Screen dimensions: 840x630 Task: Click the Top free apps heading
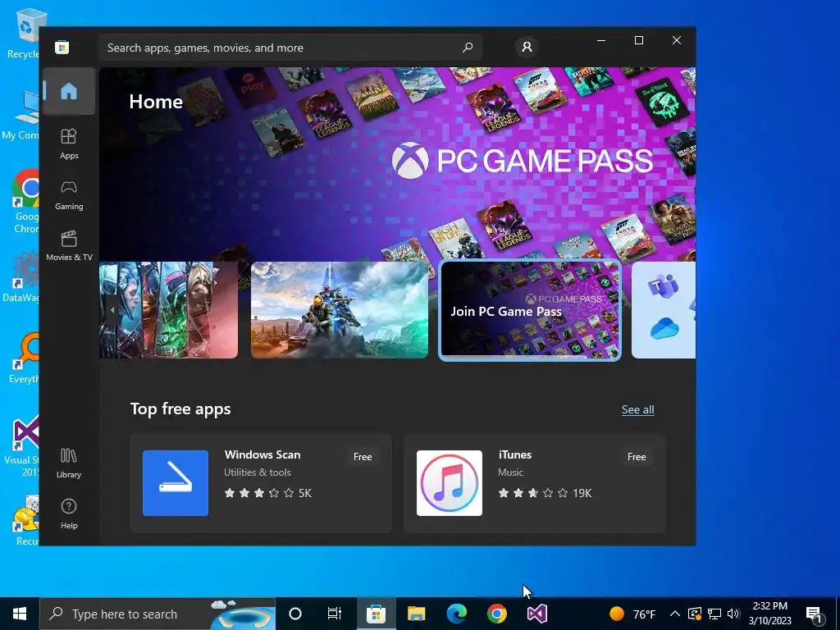pos(180,409)
